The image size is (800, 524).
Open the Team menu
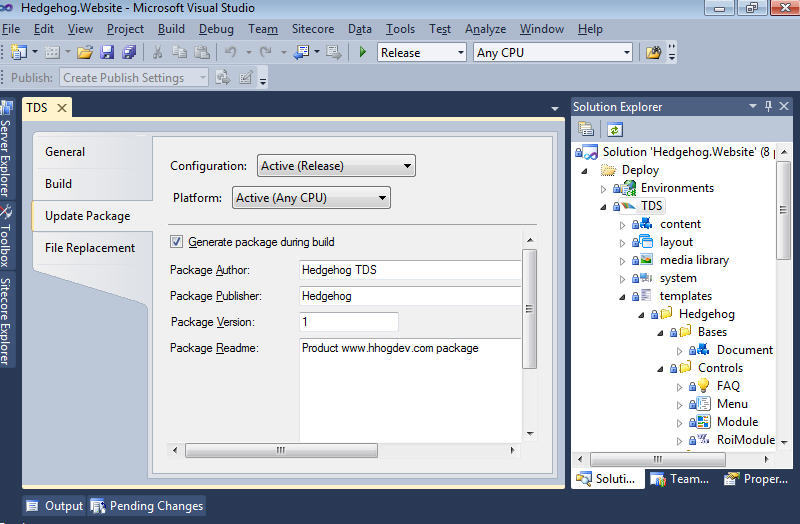tap(263, 29)
